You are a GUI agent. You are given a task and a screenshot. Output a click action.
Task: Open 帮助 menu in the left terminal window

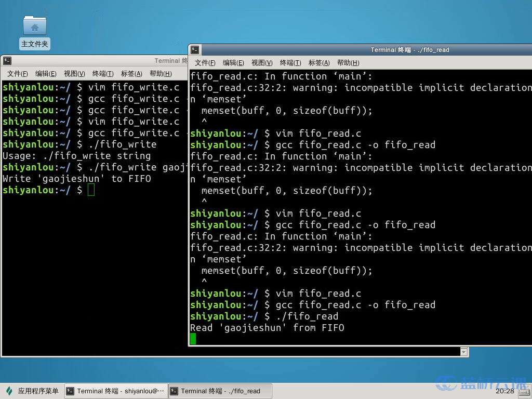tap(161, 74)
